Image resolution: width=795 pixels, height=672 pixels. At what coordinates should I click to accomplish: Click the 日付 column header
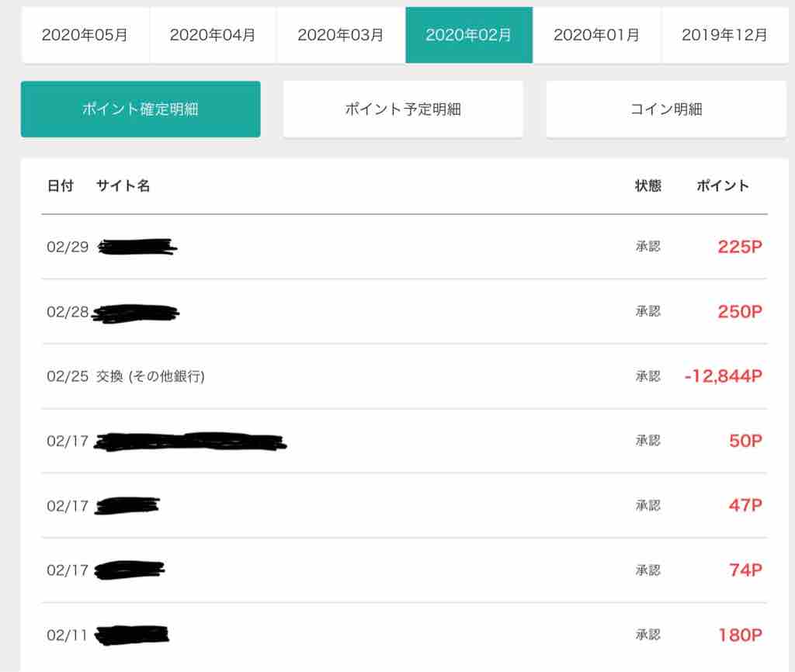[x=60, y=186]
